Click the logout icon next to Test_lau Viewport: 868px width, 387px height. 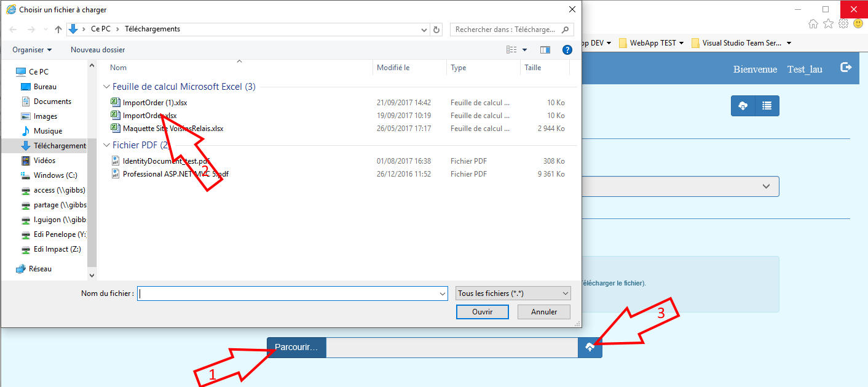point(846,68)
